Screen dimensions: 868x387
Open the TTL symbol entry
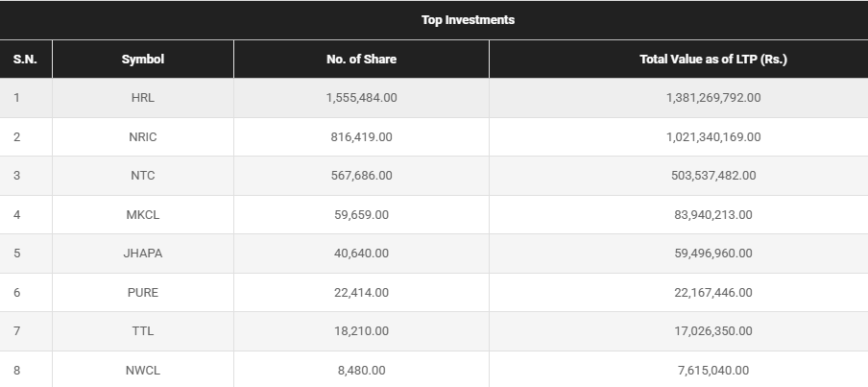point(142,331)
